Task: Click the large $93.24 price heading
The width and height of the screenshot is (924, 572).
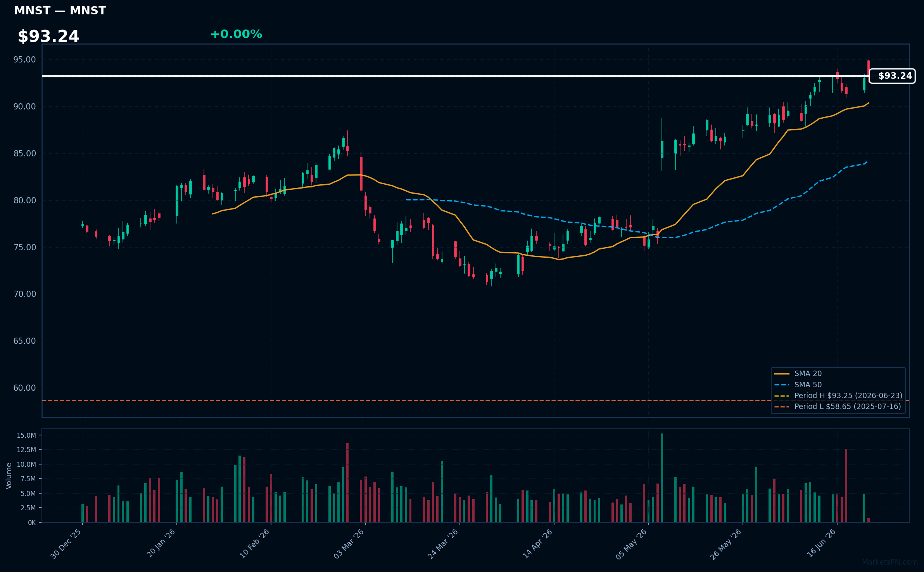Action: pos(48,36)
